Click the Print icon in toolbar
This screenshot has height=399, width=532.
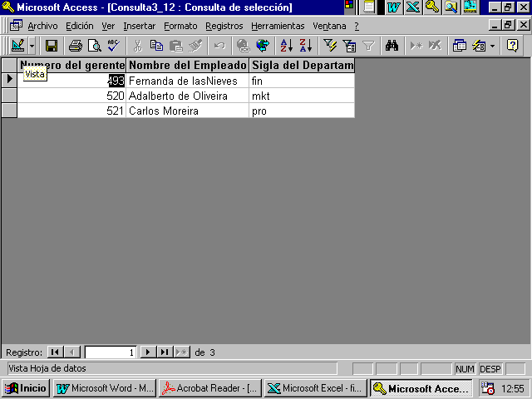pos(76,46)
